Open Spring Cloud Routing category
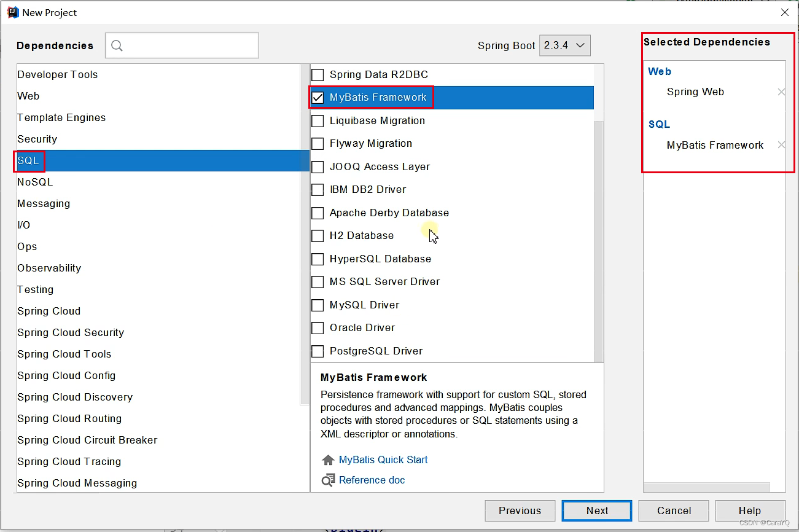 click(x=158, y=419)
